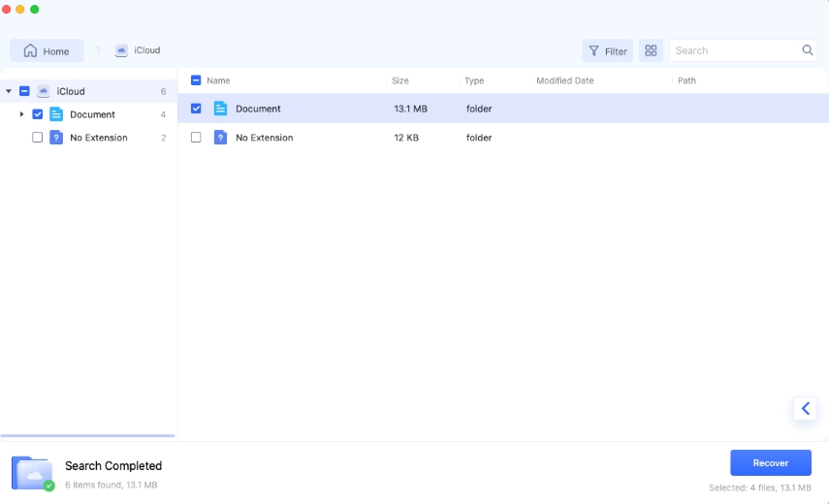829x504 pixels.
Task: Open the Filter options
Action: [x=607, y=50]
